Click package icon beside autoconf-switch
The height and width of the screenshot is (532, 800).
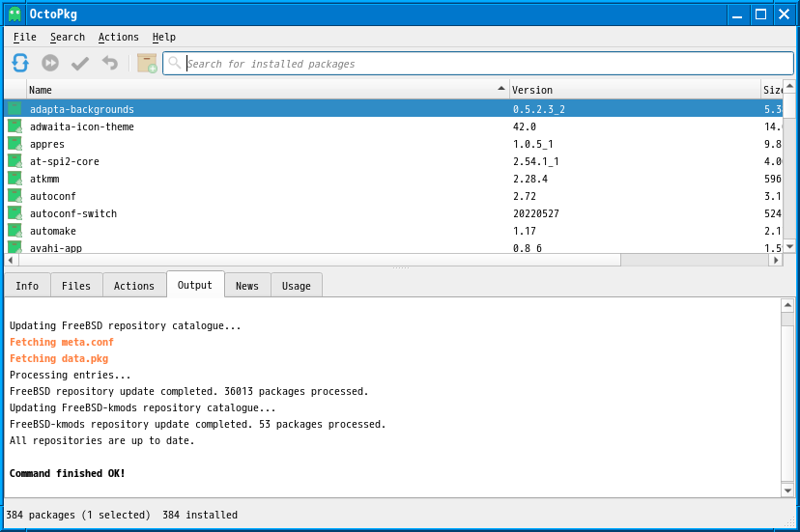(x=14, y=212)
